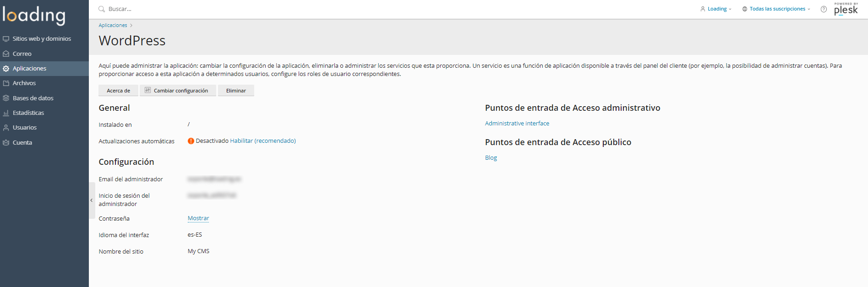Click the es-ES language value
This screenshot has width=868, height=287.
195,234
